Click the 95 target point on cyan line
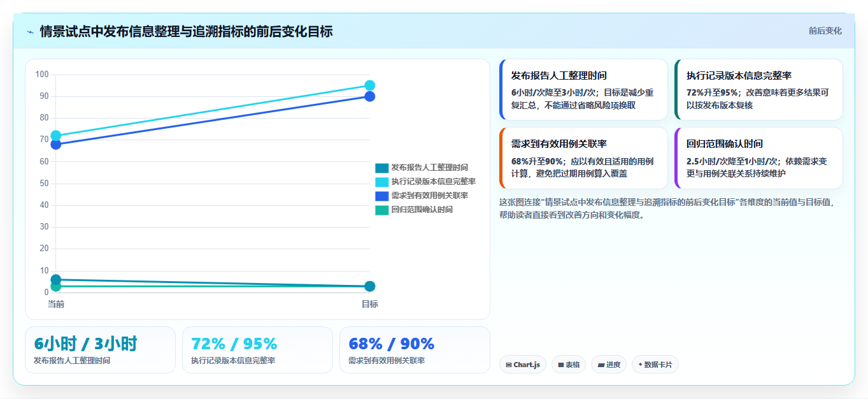Screen dimensions: 868x399 pos(370,85)
